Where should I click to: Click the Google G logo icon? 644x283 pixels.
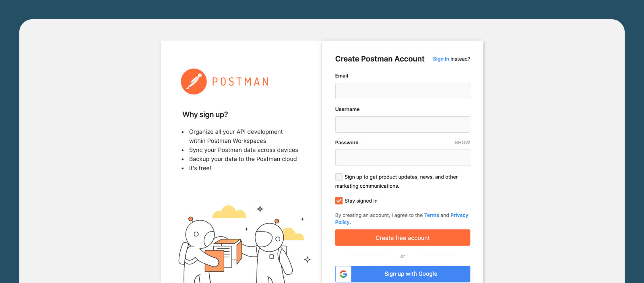click(x=343, y=274)
